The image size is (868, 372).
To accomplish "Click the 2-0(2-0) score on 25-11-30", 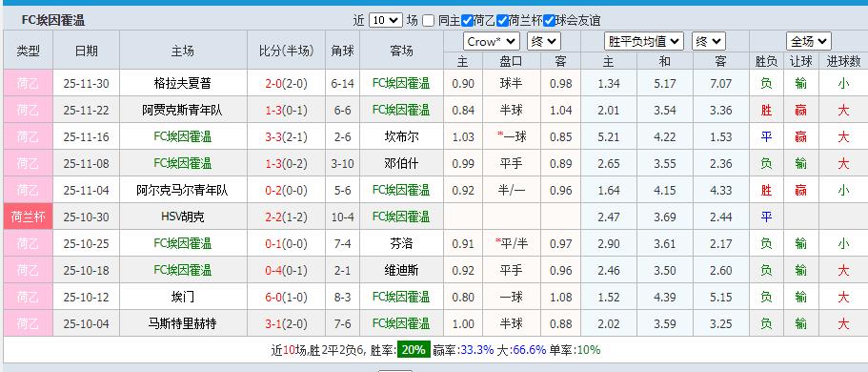I will click(286, 84).
